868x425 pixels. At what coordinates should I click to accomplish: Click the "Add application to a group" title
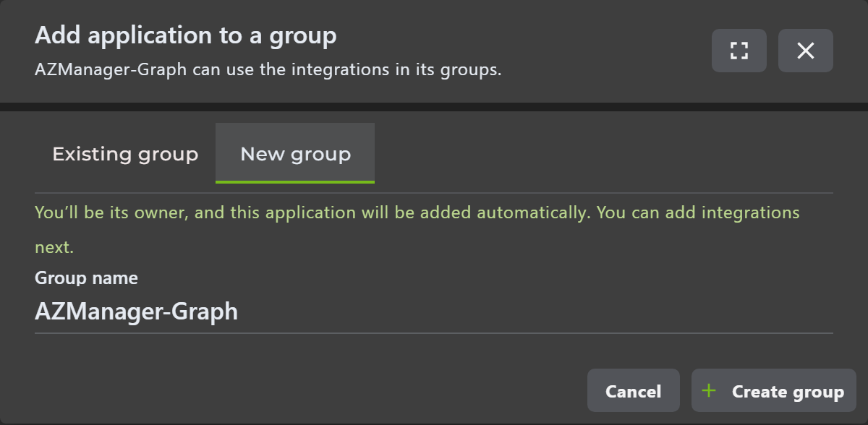tap(186, 35)
